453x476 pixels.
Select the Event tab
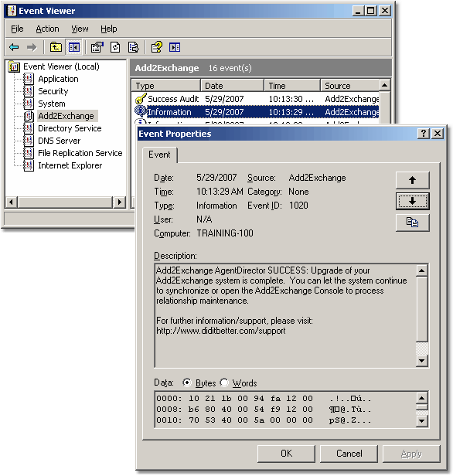pos(159,155)
